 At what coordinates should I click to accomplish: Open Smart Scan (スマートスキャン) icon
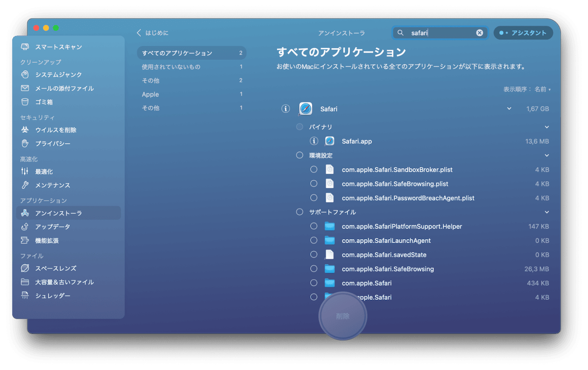click(25, 47)
